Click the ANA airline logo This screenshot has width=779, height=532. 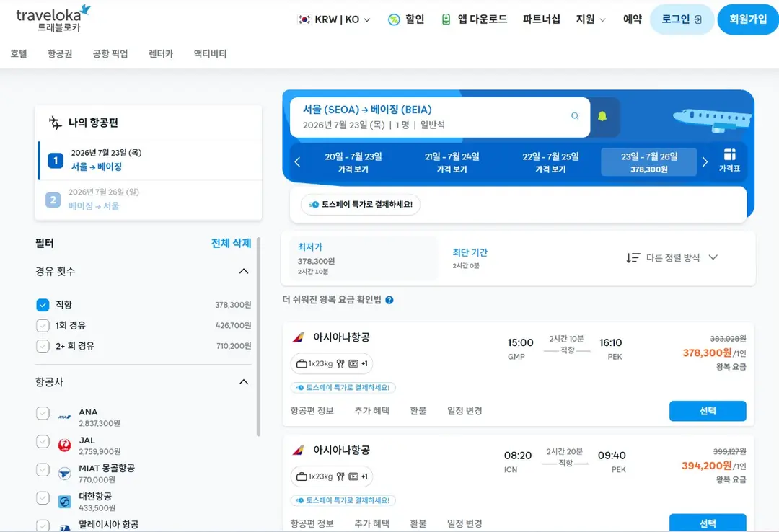point(65,417)
